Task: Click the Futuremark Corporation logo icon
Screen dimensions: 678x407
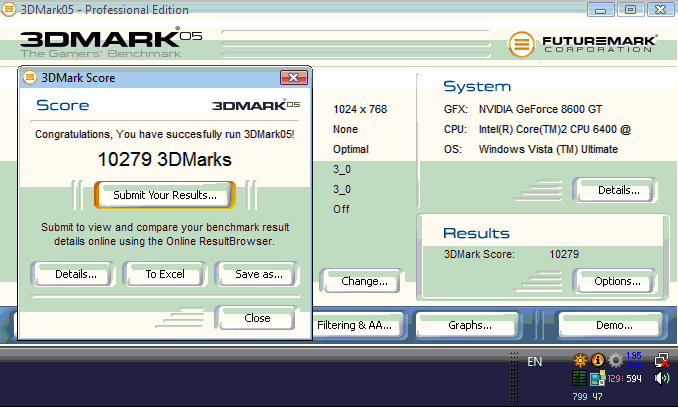Action: point(520,44)
